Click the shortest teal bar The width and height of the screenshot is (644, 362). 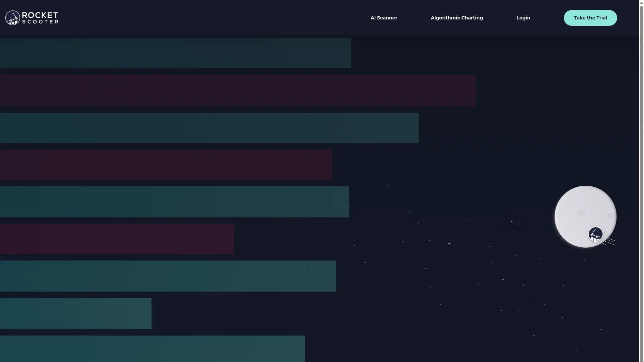click(75, 313)
